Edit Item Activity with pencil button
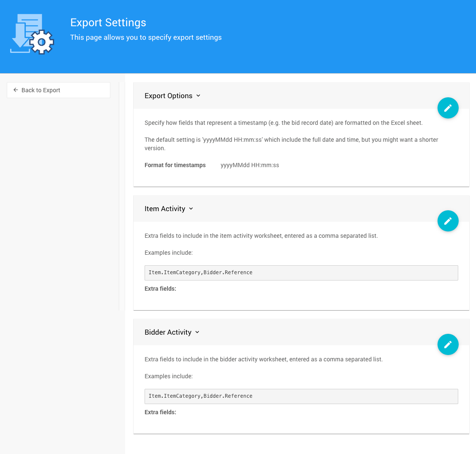 point(448,221)
